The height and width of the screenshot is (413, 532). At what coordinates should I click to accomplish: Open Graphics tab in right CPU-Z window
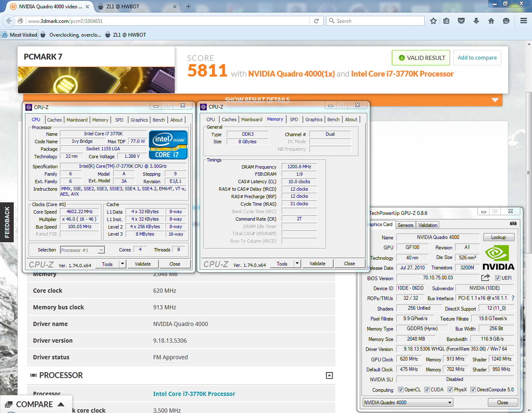tap(314, 119)
